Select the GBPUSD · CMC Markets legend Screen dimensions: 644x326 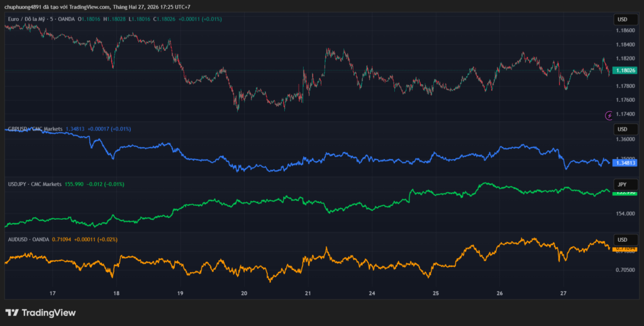point(35,129)
